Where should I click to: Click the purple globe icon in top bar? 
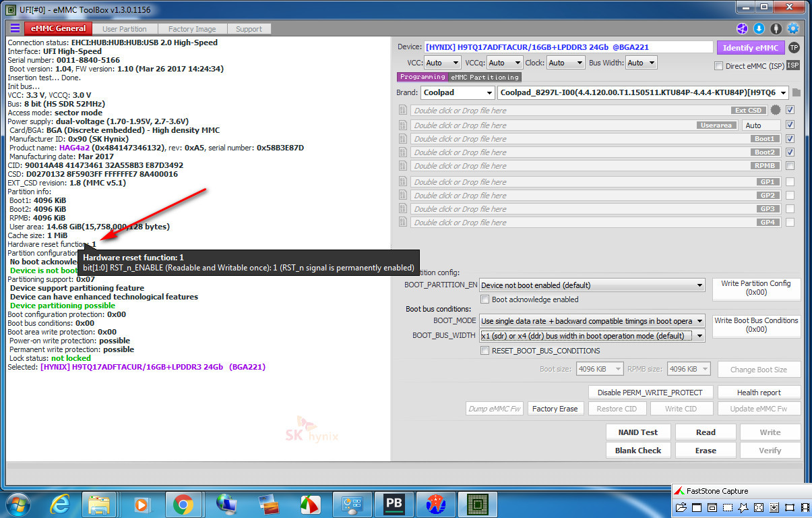click(742, 28)
